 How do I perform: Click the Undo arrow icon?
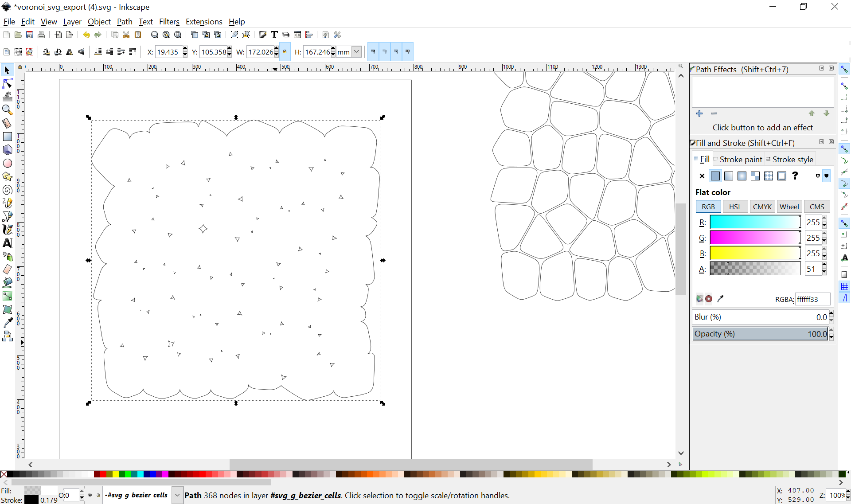pos(86,35)
